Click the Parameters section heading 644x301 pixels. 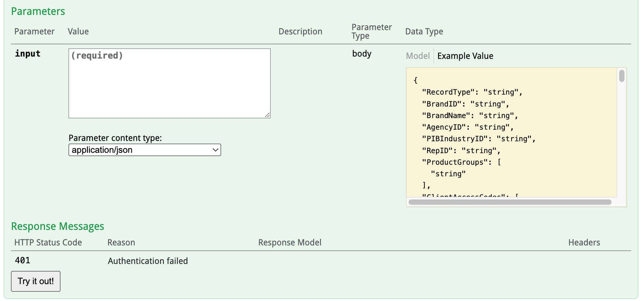[38, 11]
